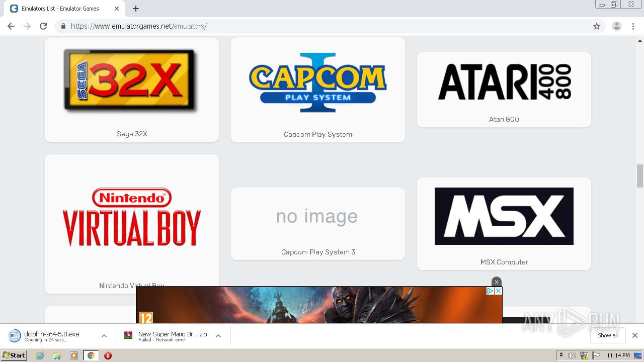Open the Windows Start menu
644x362 pixels.
[14, 355]
